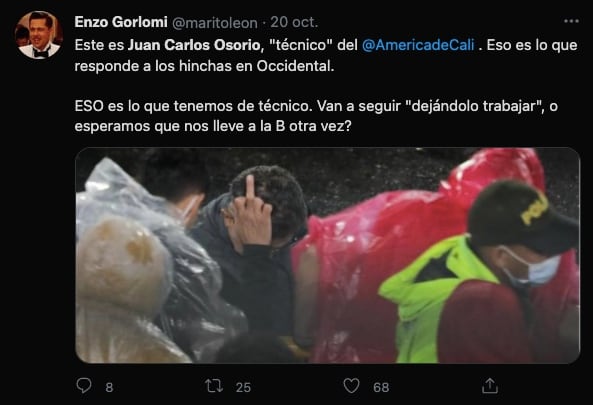Screen dimensions: 593x405
Task: Click the reply count of 8
Action: tap(109, 387)
